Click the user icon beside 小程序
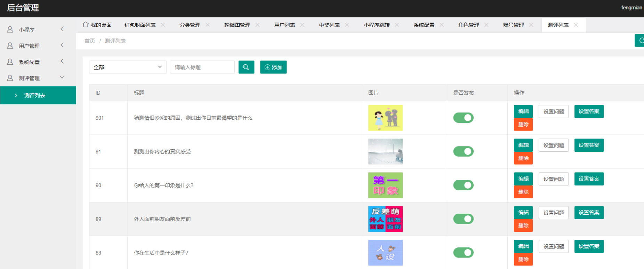This screenshot has width=644, height=269. point(10,30)
